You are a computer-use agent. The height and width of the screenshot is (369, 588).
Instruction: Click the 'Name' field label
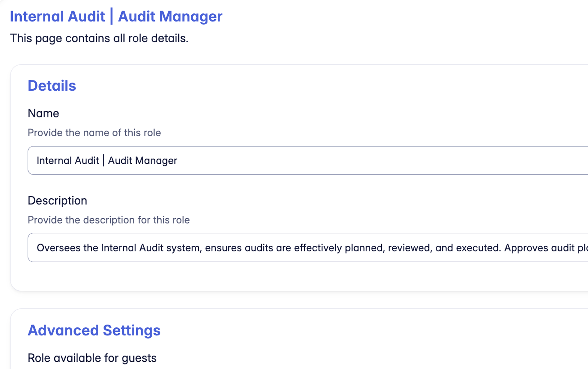point(43,113)
